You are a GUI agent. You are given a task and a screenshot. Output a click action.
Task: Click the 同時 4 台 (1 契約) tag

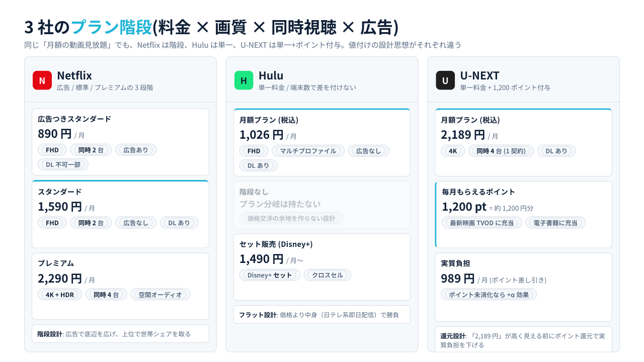(x=501, y=151)
